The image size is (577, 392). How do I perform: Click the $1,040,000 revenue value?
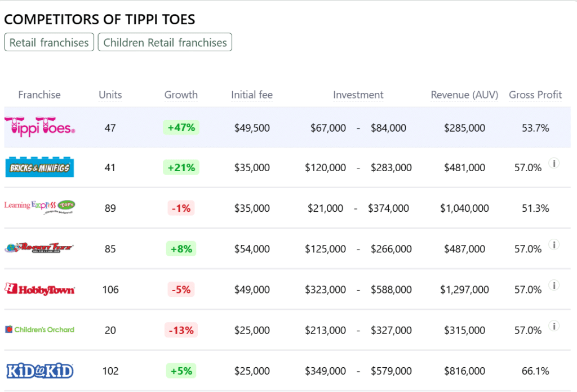(x=464, y=208)
